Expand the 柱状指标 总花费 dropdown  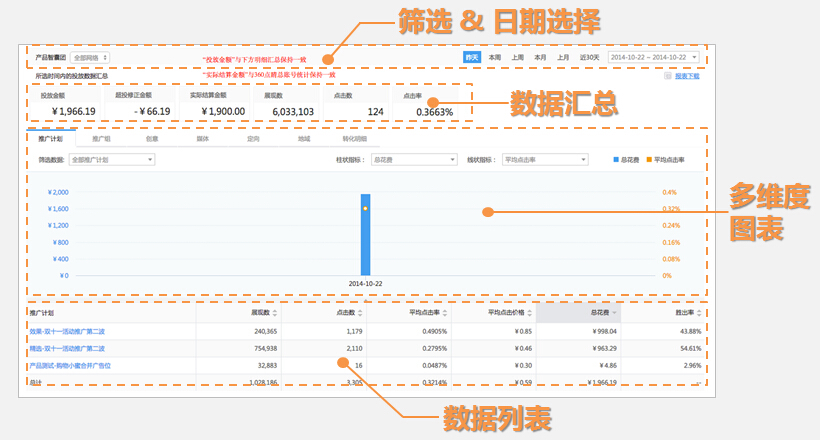pos(414,160)
